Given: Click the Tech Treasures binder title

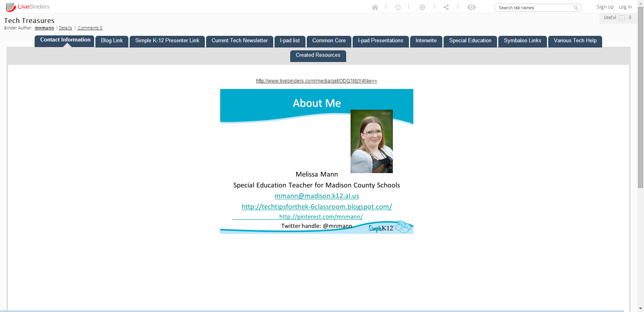Looking at the screenshot, I should (29, 21).
